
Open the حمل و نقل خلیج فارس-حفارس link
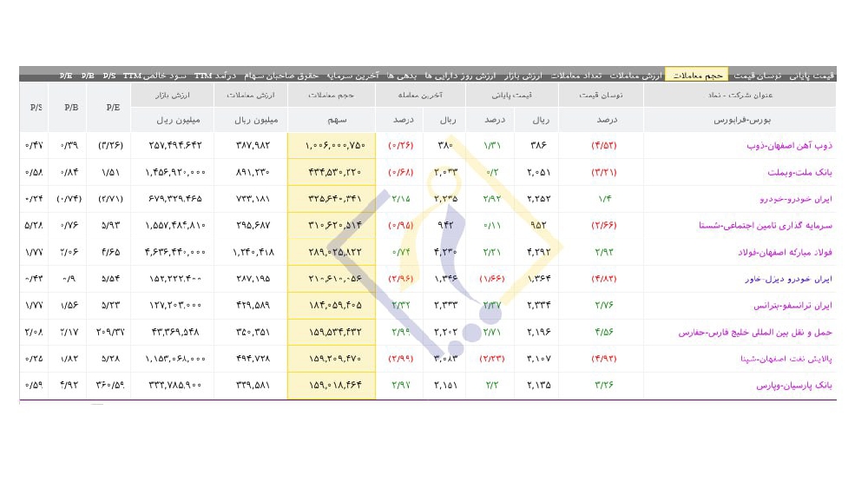[x=755, y=333]
